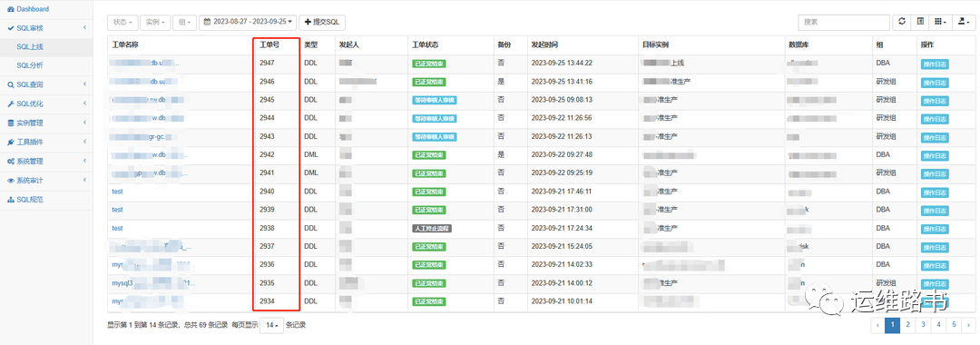Screen dimensions: 980x345
Task: Open 操作日志 for work order 2946
Action: coord(935,83)
